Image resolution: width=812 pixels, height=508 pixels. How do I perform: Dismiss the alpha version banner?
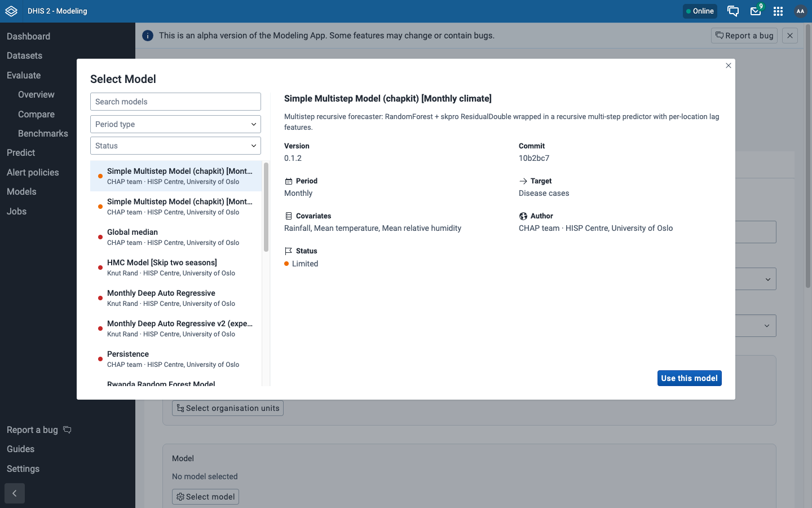(x=790, y=36)
